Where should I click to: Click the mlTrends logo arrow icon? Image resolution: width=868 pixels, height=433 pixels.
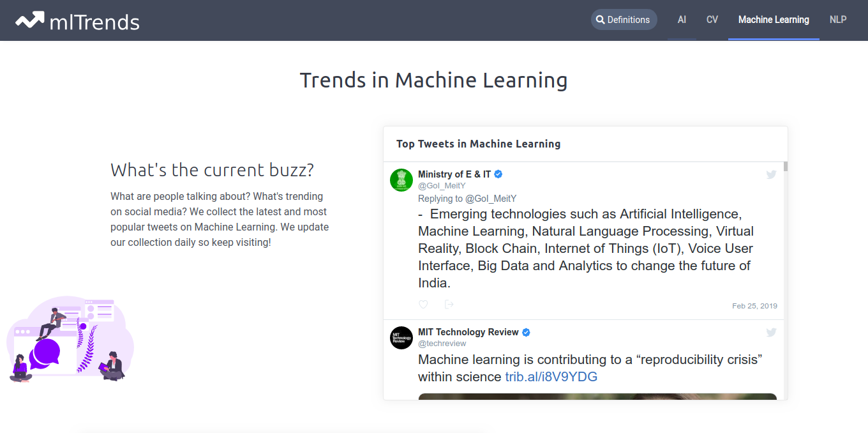pyautogui.click(x=30, y=20)
